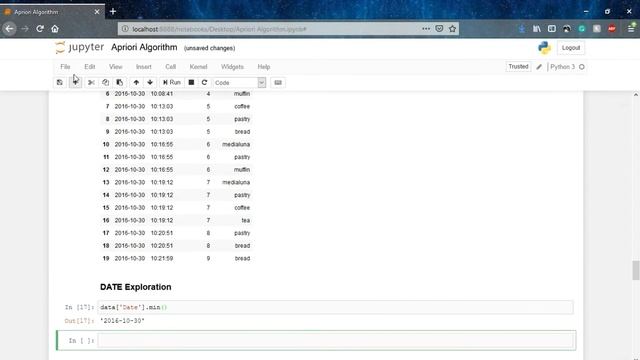Open the command palette keyboard icon
Image resolution: width=640 pixels, height=360 pixels.
[x=278, y=82]
